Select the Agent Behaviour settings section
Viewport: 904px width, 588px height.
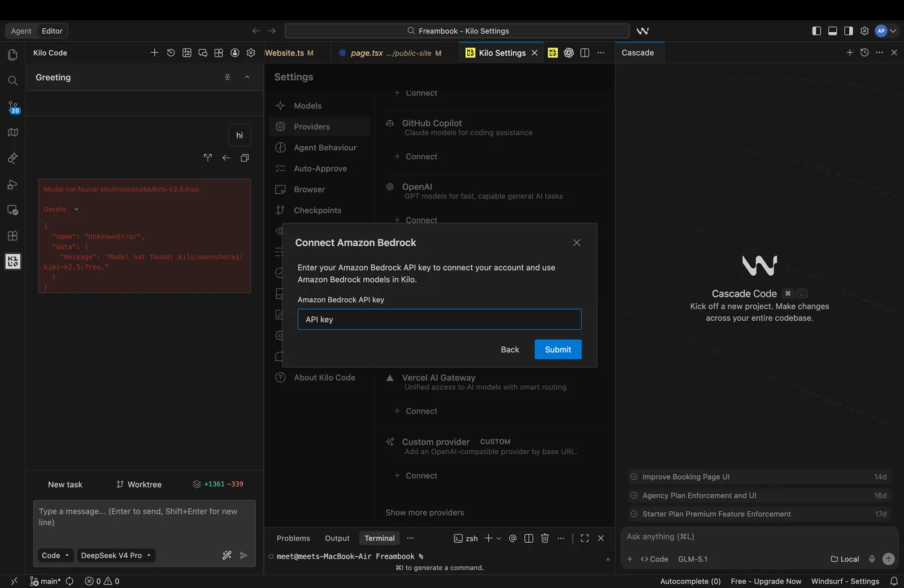pyautogui.click(x=320, y=147)
